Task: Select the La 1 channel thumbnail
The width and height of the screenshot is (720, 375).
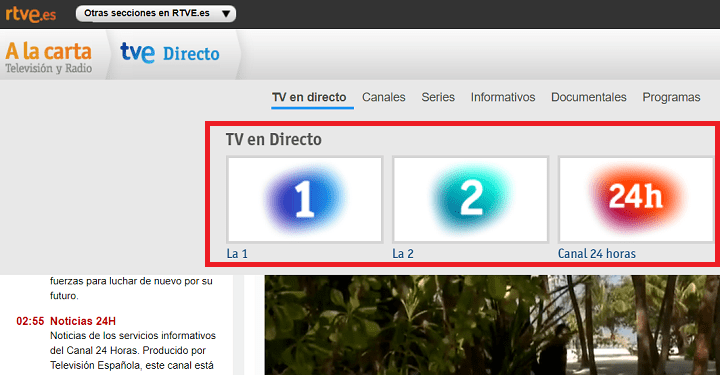Action: point(305,200)
